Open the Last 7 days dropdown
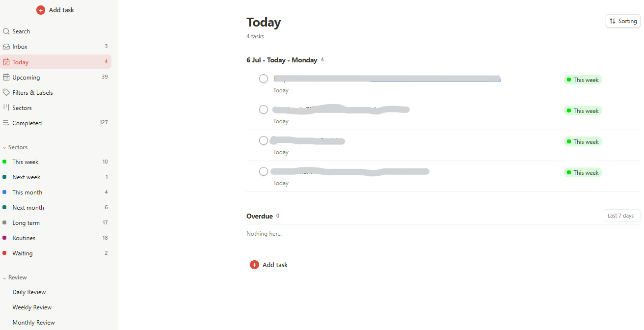Image resolution: width=644 pixels, height=330 pixels. pyautogui.click(x=621, y=216)
